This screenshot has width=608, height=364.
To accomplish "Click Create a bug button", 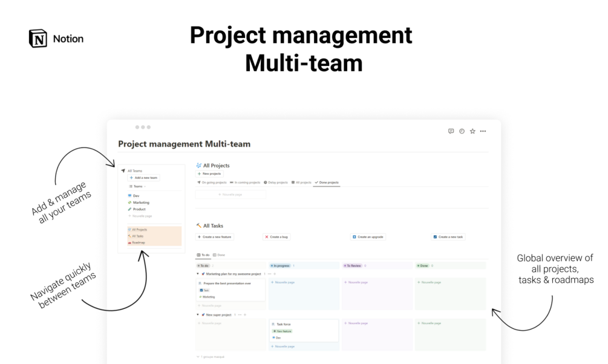I will 276,237.
